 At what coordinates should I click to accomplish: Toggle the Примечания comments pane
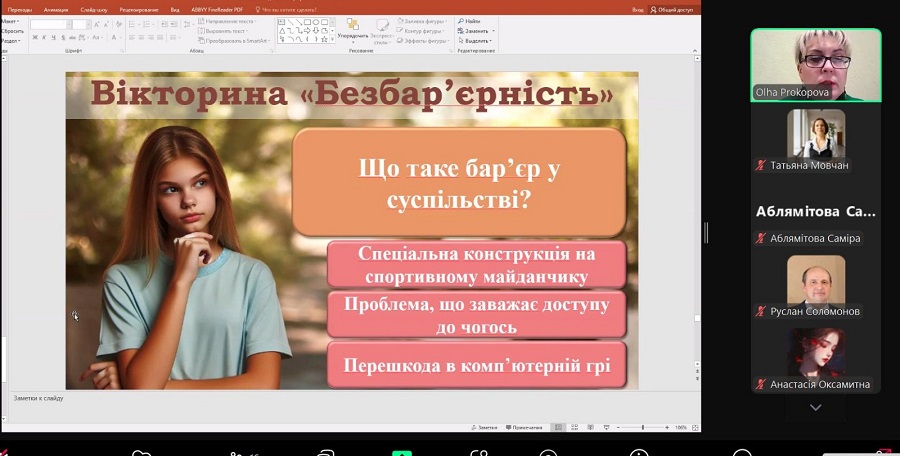coord(524,427)
